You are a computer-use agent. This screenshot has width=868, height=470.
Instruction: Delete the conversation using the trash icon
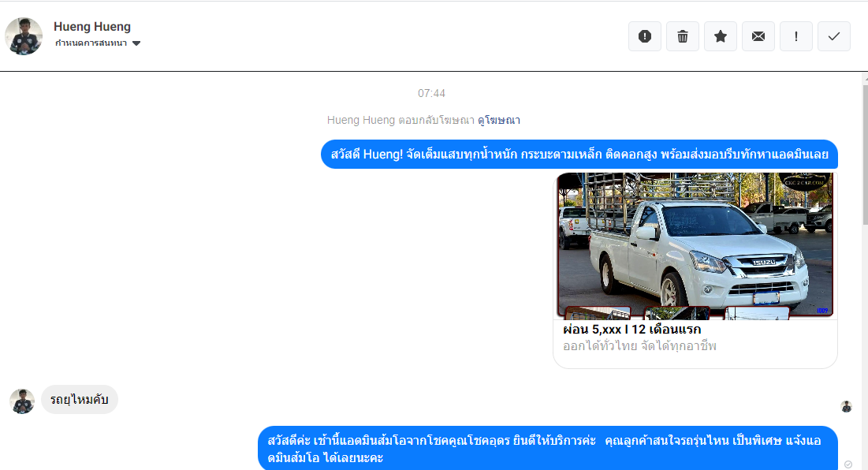coord(683,36)
